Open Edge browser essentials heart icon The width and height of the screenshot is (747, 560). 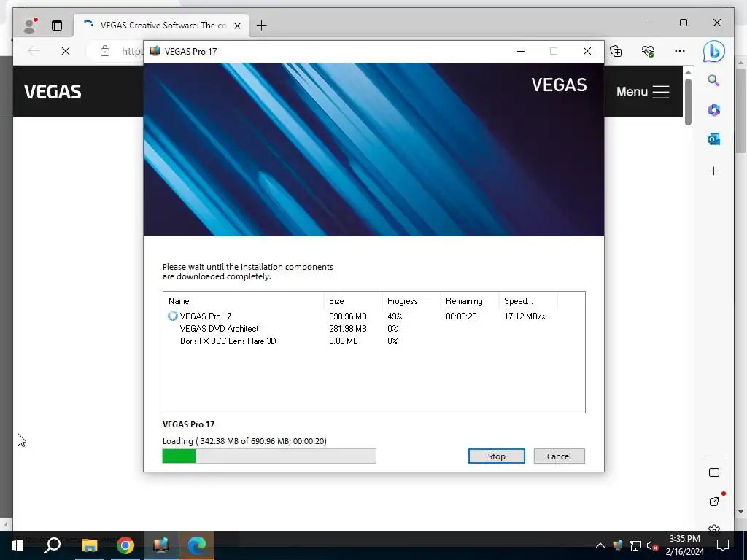coord(648,51)
